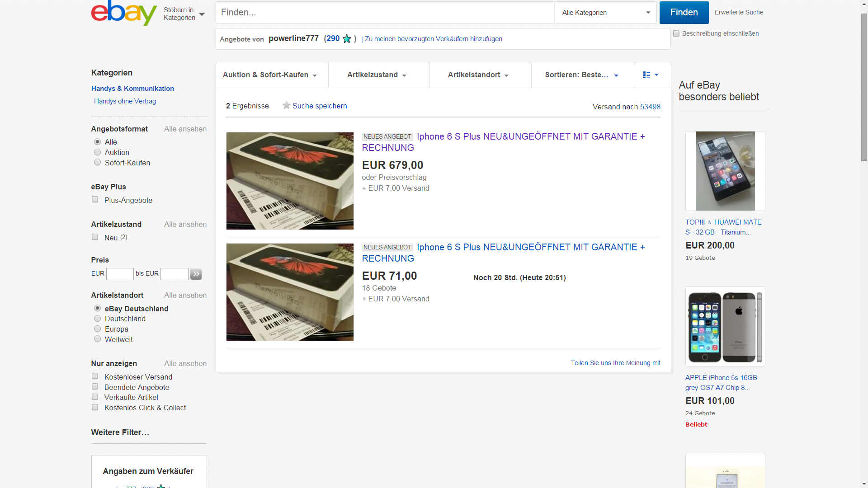This screenshot has width=868, height=488.
Task: Open the eBay logo homepage link
Action: tap(124, 13)
